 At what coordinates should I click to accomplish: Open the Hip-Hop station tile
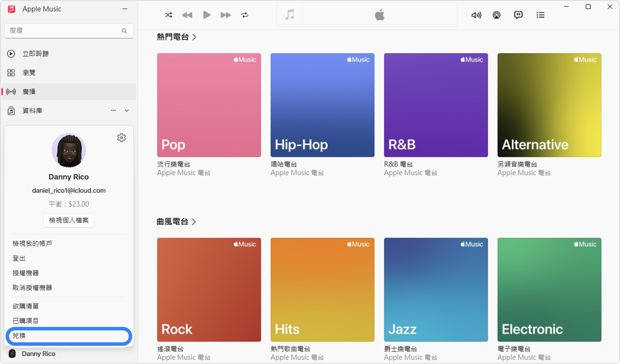(x=322, y=105)
